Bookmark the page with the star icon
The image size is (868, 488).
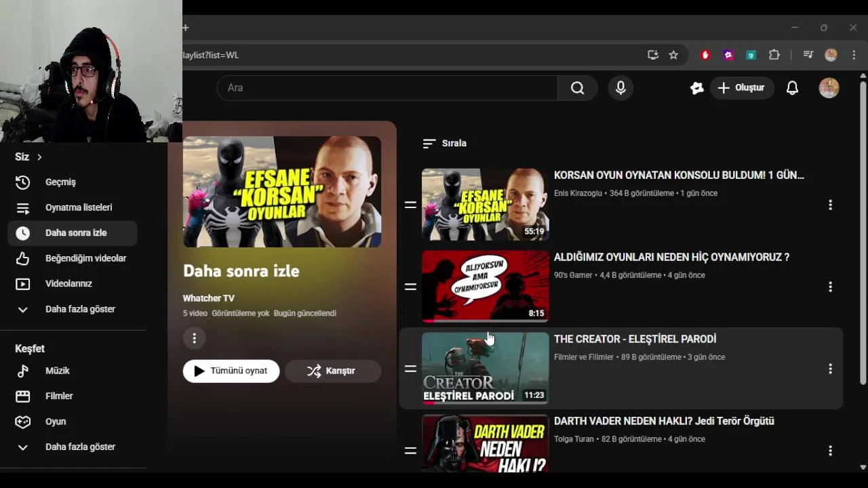(x=673, y=55)
